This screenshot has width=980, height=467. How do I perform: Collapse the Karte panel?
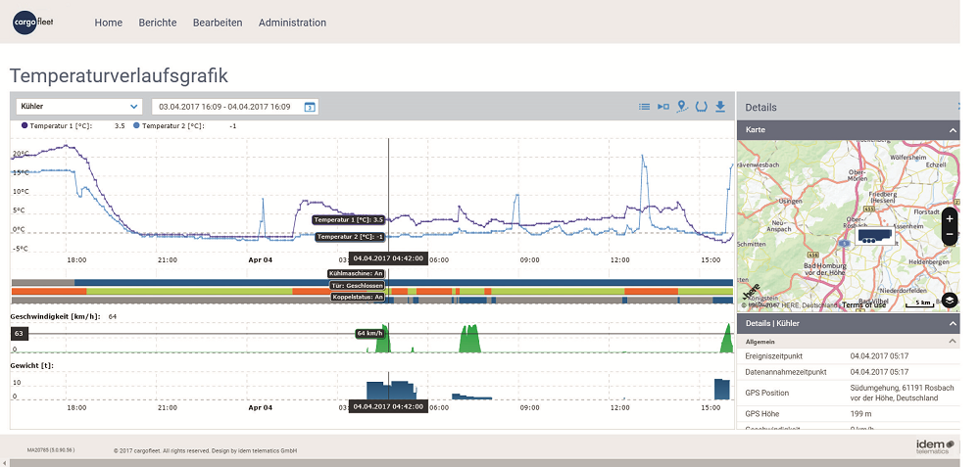[952, 130]
